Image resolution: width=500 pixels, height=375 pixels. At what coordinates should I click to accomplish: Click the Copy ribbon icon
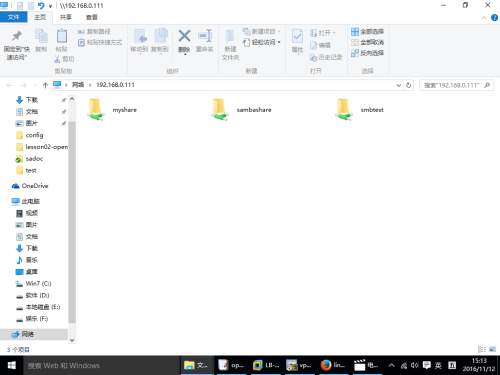[x=41, y=36]
